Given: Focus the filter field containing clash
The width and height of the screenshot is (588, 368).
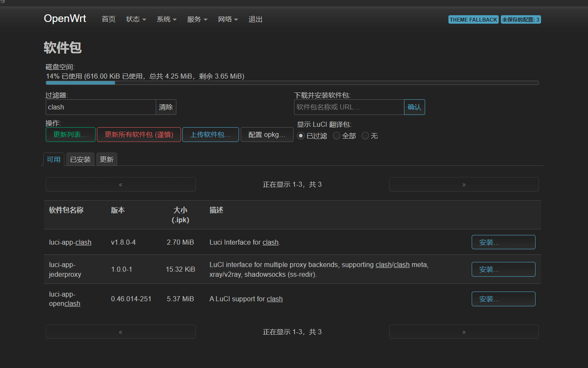Looking at the screenshot, I should (x=101, y=107).
